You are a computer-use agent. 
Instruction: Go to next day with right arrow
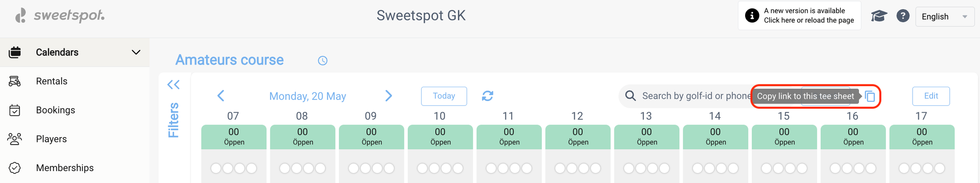389,96
